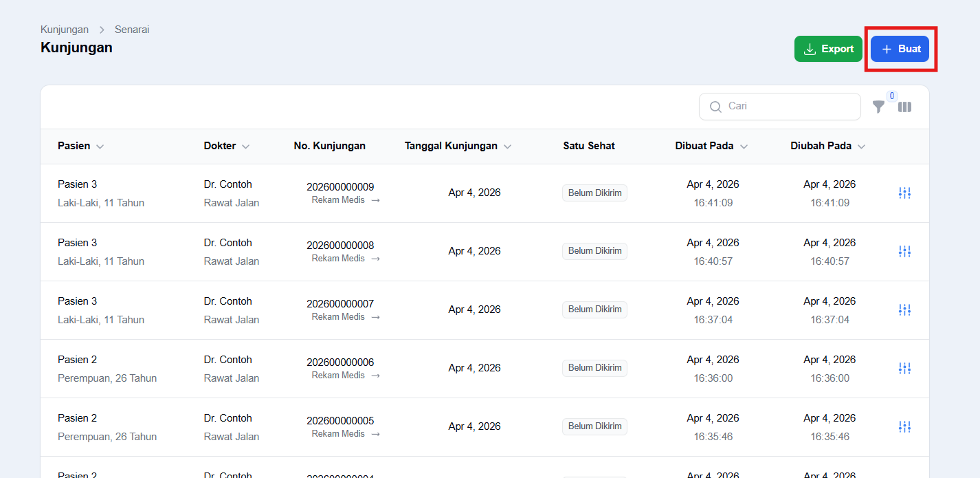
Task: Open actions for visit 202600000005
Action: 904,427
